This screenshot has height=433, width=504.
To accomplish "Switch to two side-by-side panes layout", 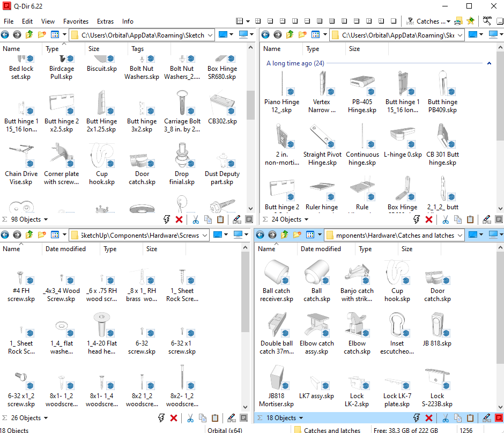I will click(295, 21).
